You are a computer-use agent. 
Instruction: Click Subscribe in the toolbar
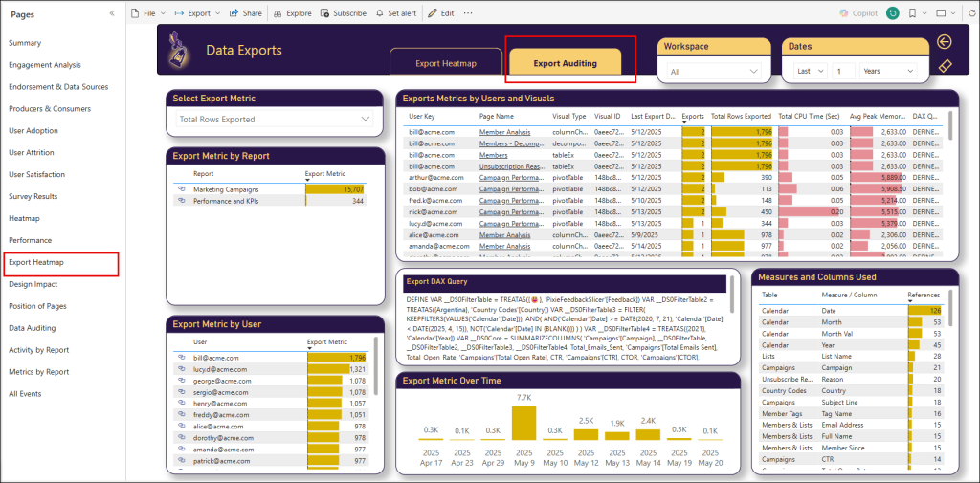coord(344,13)
